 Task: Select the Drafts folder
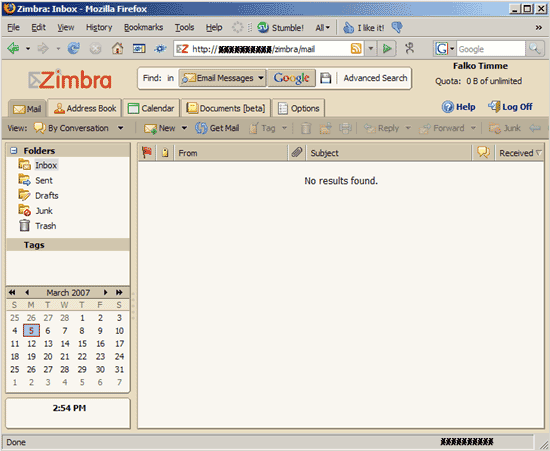tap(47, 195)
